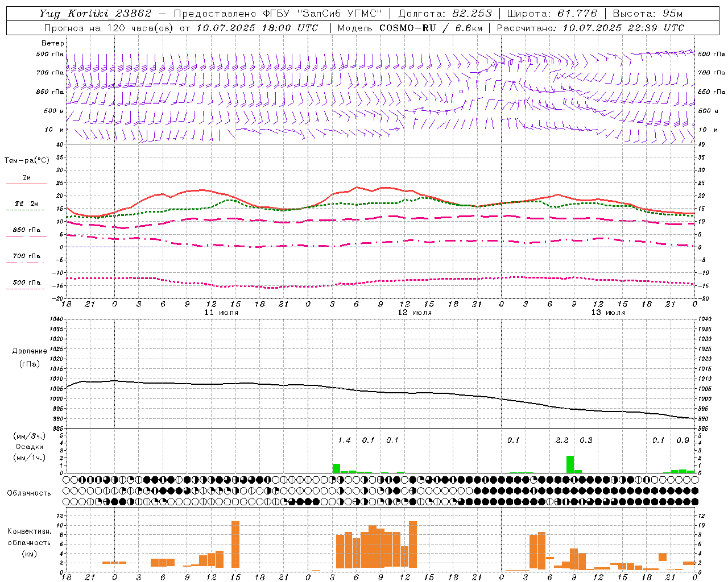The image size is (728, 582).
Task: Click the Давление pressure panel label
Action: pyautogui.click(x=30, y=351)
